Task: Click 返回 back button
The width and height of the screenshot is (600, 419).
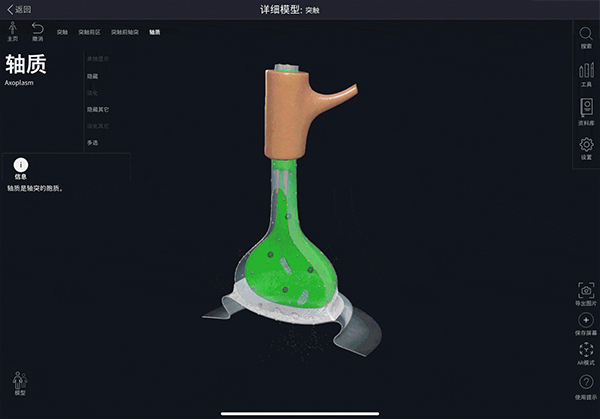Action: [x=18, y=9]
